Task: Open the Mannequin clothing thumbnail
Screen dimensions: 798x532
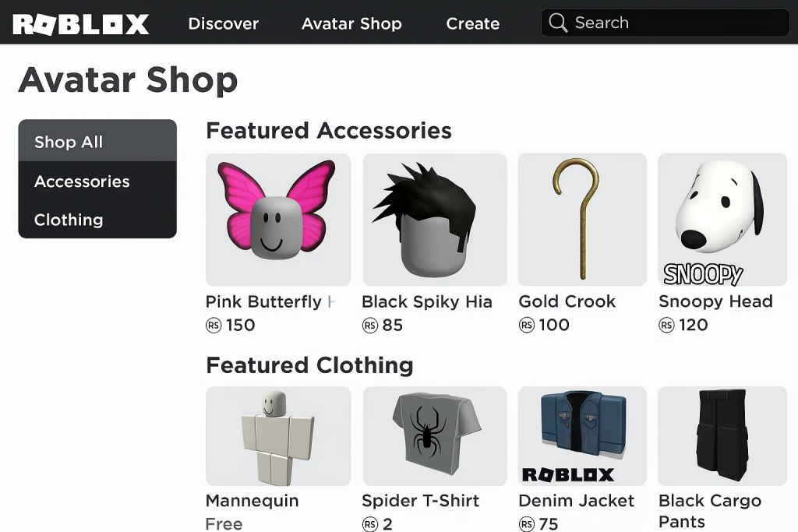Action: tap(278, 436)
